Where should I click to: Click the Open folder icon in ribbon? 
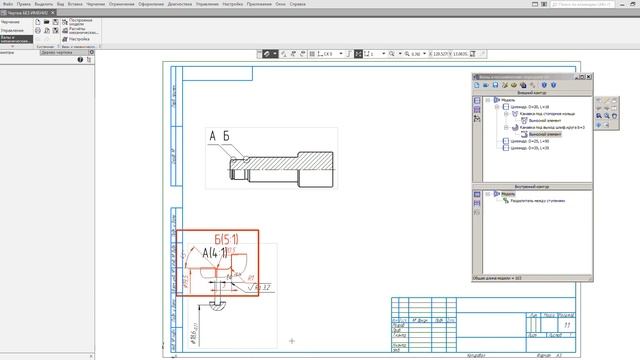(x=47, y=22)
